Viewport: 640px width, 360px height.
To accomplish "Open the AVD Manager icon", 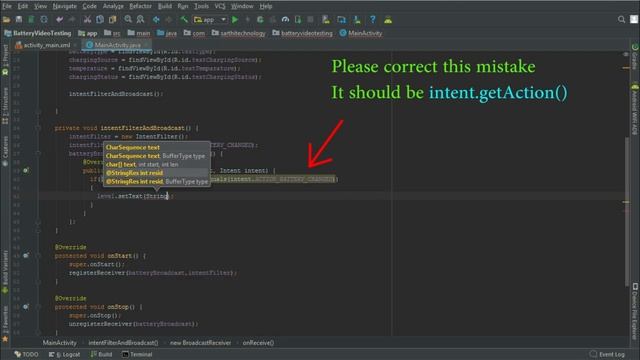I will click(326, 20).
